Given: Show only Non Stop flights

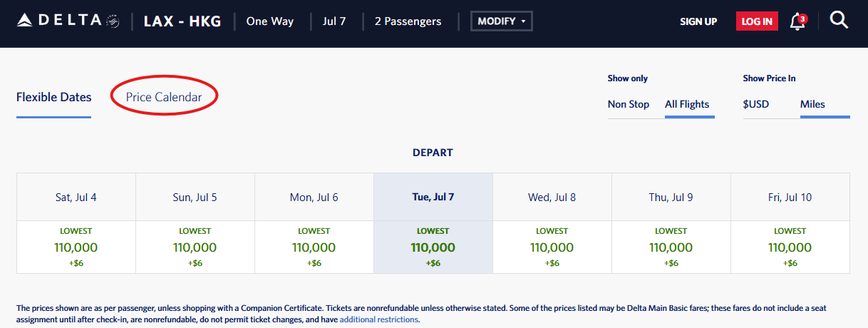Looking at the screenshot, I should pyautogui.click(x=628, y=104).
